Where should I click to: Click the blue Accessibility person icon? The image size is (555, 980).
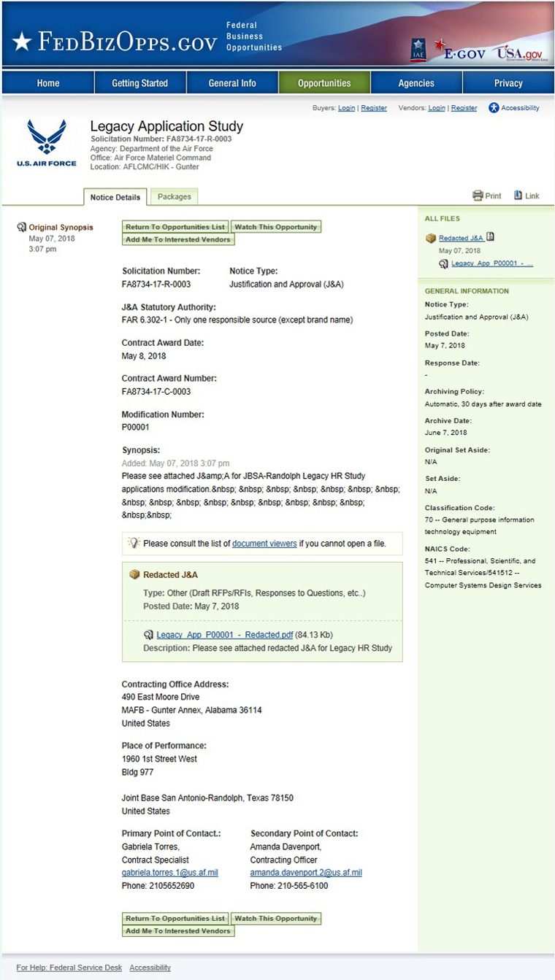[494, 108]
